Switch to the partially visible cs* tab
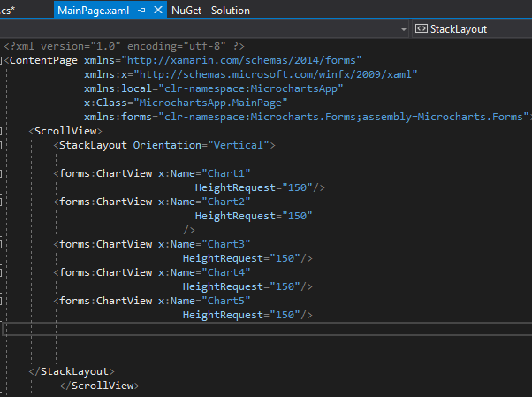Image resolution: width=532 pixels, height=397 pixels. coord(11,11)
